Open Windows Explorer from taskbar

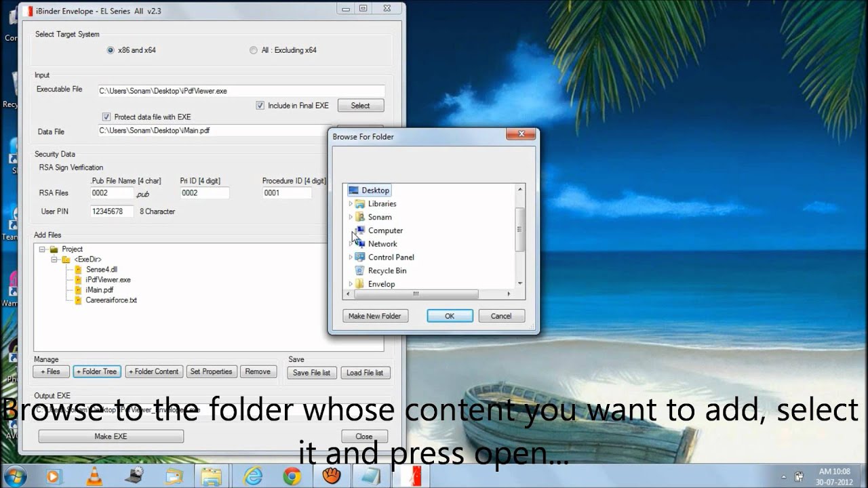pyautogui.click(x=212, y=476)
